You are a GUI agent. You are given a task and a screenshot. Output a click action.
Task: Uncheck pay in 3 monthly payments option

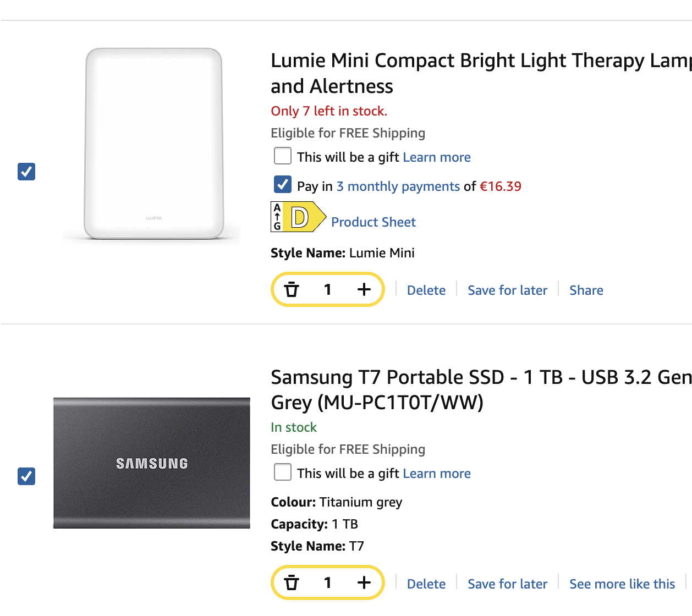tap(283, 185)
